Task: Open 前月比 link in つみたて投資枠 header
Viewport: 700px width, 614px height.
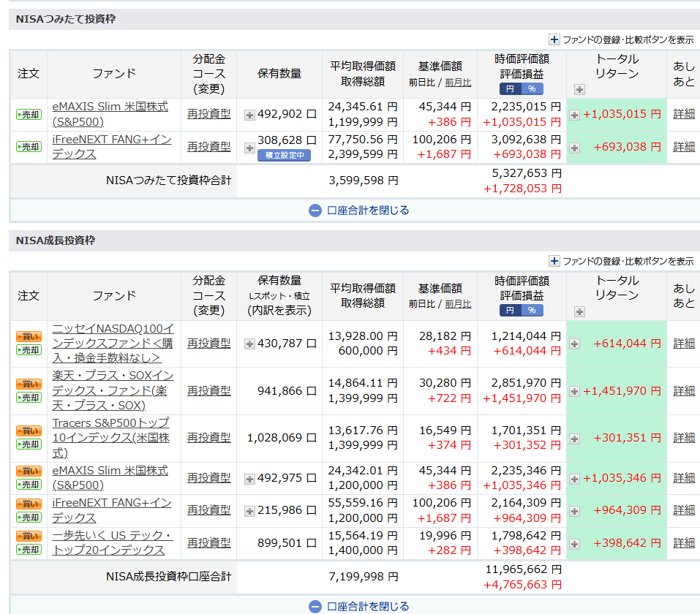Action: pyautogui.click(x=458, y=83)
